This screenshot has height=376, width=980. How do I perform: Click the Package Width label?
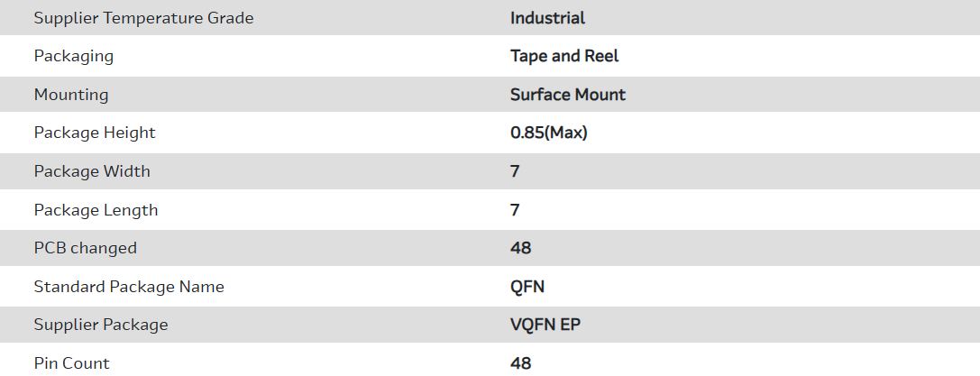coord(92,171)
